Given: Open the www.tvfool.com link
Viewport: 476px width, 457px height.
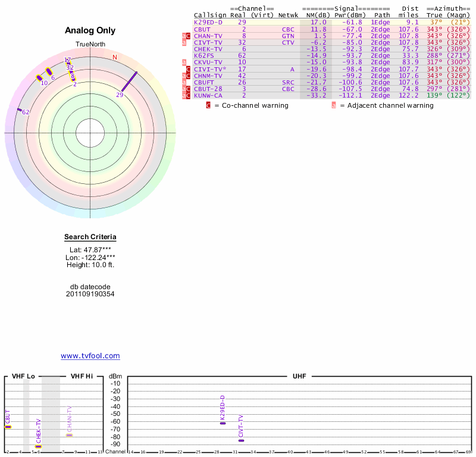Looking at the screenshot, I should click(x=90, y=356).
